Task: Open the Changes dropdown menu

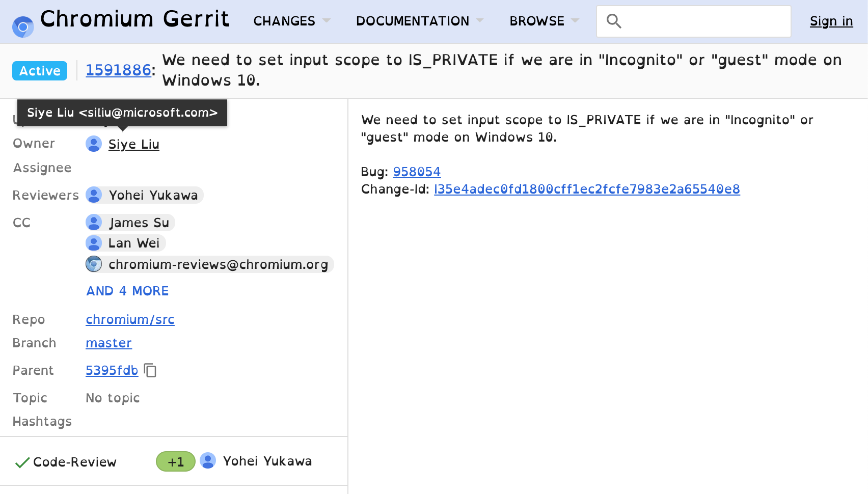Action: 291,21
